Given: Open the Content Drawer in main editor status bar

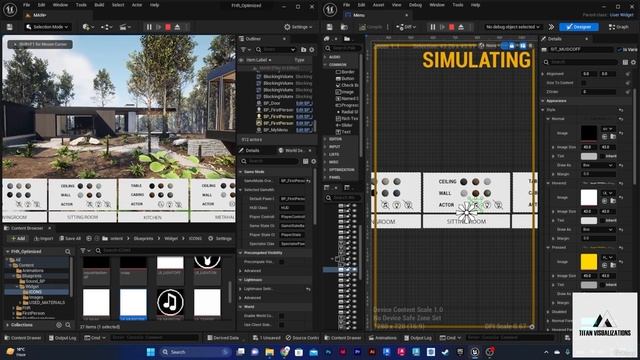Looking at the screenshot, I should click(22, 338).
